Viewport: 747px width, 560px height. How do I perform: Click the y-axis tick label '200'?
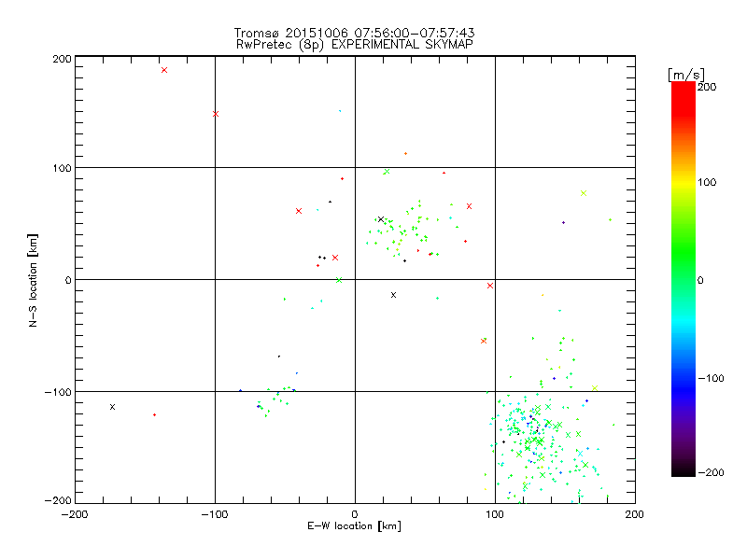pos(62,59)
